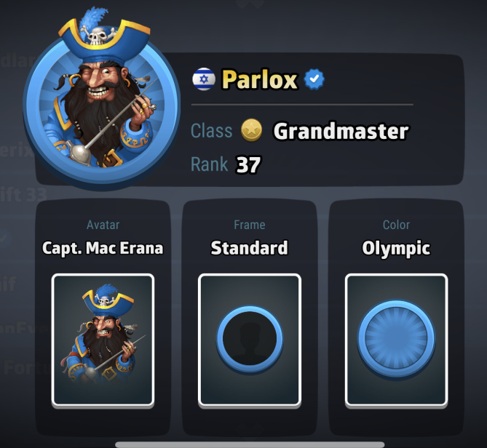Click the Rank 37 value
The image size is (487, 448).
tap(248, 165)
